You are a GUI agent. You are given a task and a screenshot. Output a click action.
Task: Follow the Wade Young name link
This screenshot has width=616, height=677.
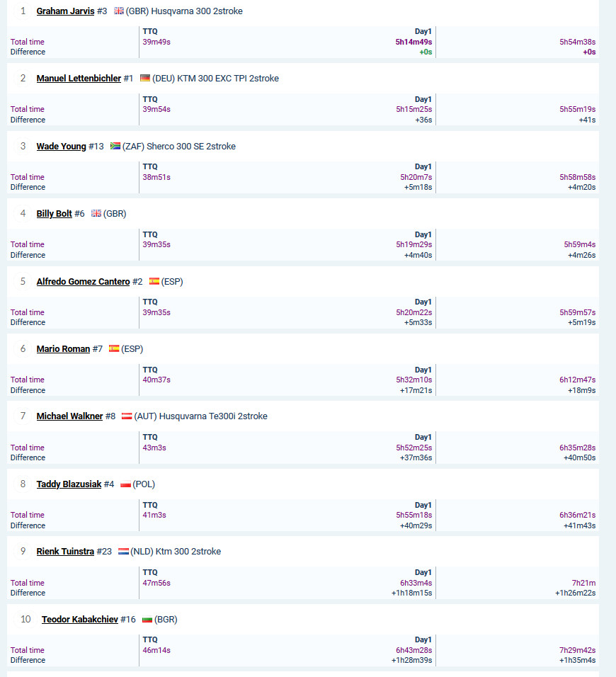62,147
